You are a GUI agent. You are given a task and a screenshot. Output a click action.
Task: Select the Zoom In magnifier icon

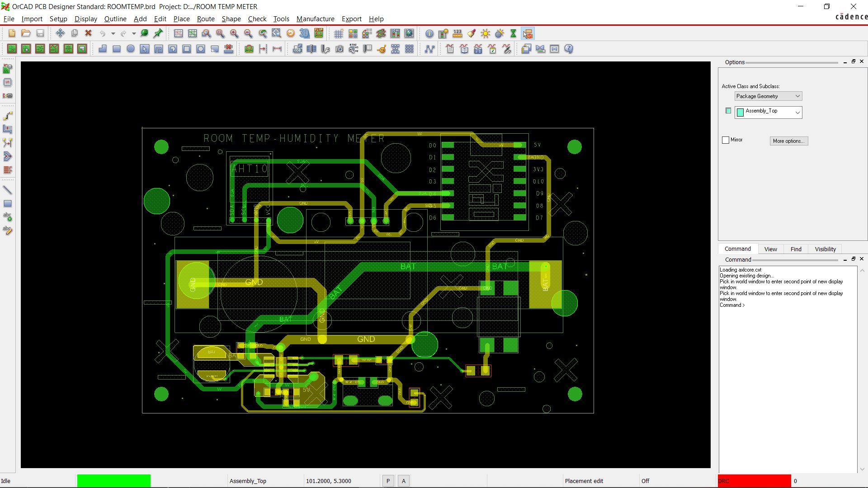coord(234,34)
